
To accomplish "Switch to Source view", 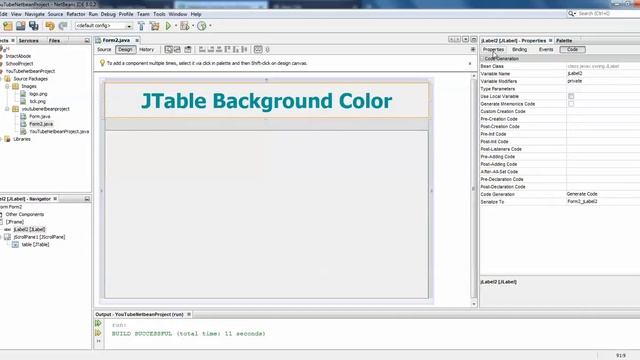I will pyautogui.click(x=104, y=49).
